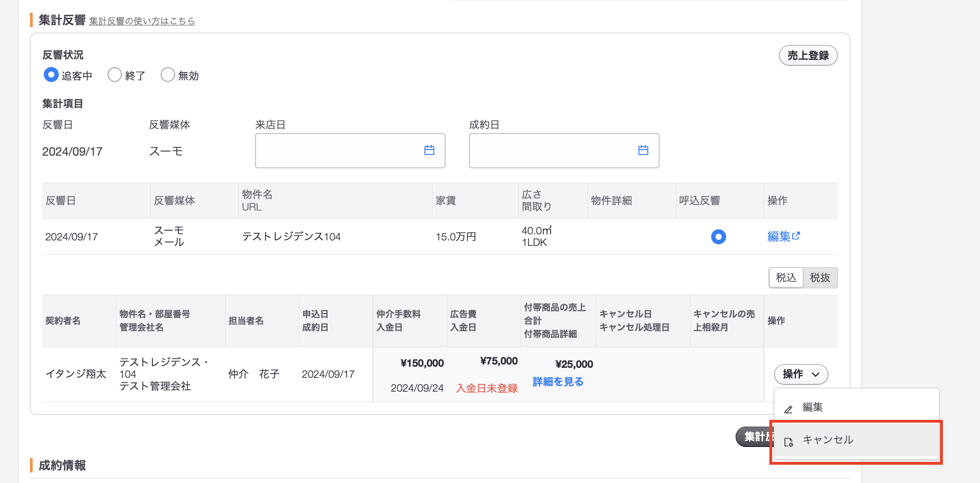Click 入金日未登録 warning text
Screen dimensions: 980x483
pyautogui.click(x=487, y=388)
